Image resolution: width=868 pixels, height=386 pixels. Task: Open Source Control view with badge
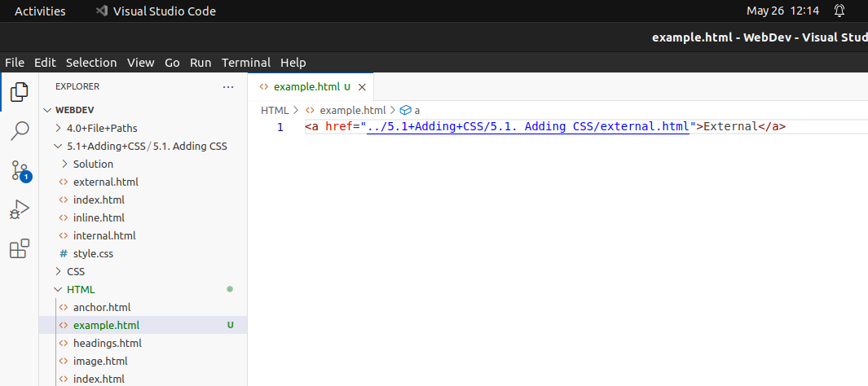pyautogui.click(x=20, y=170)
